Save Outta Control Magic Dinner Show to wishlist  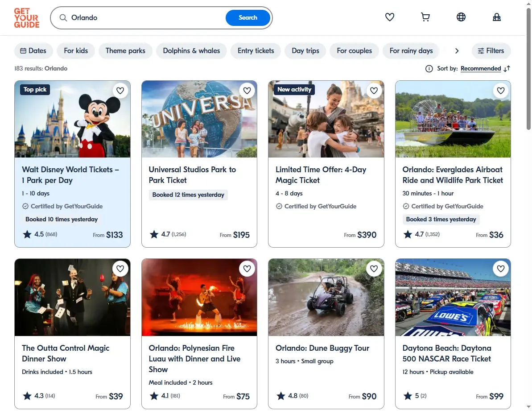[x=120, y=269]
